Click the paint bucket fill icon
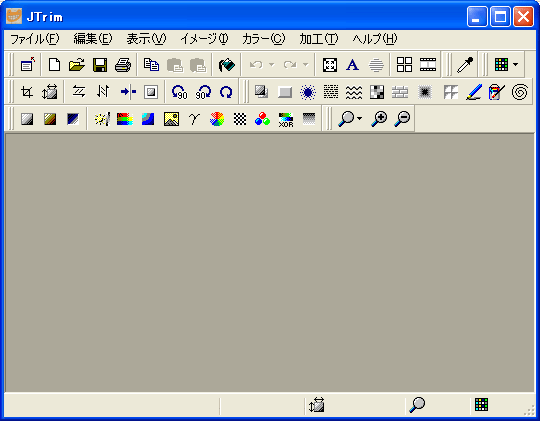This screenshot has width=540, height=421. 227,64
